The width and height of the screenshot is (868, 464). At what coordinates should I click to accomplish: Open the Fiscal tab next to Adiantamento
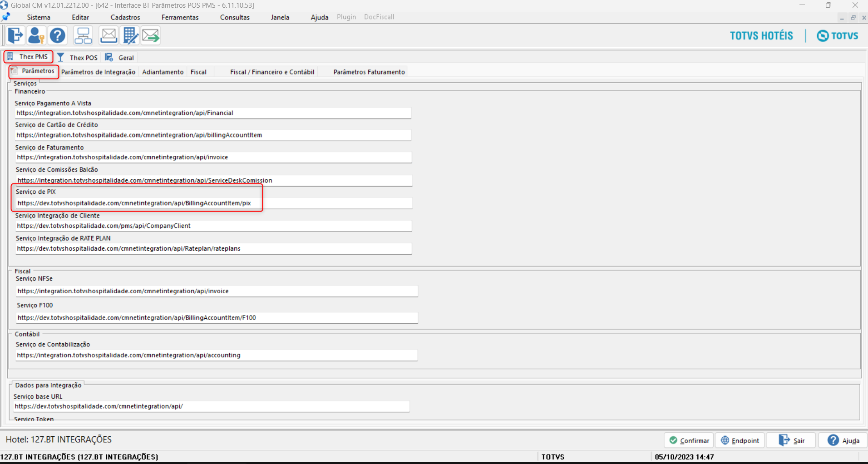point(198,72)
